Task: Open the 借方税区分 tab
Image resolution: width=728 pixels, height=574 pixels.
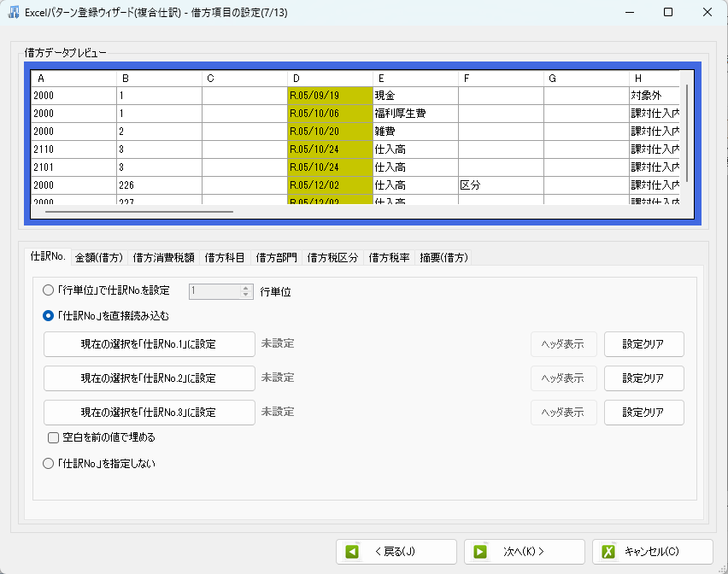Action: (332, 257)
